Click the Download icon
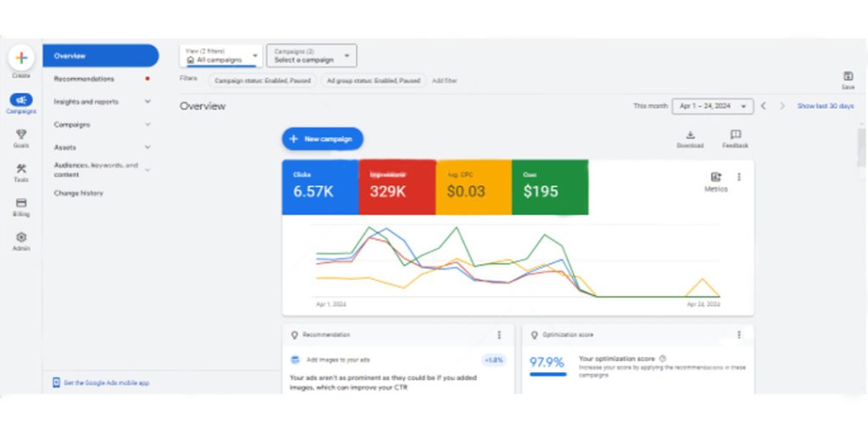 [690, 135]
